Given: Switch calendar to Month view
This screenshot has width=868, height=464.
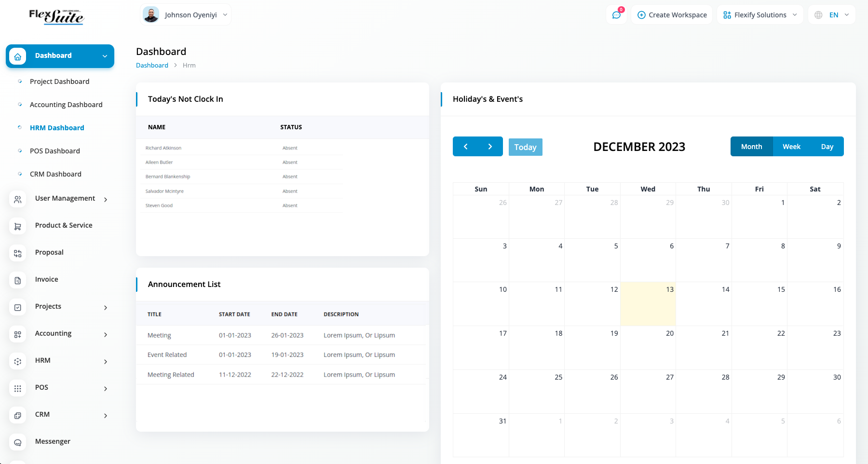Looking at the screenshot, I should (x=751, y=147).
